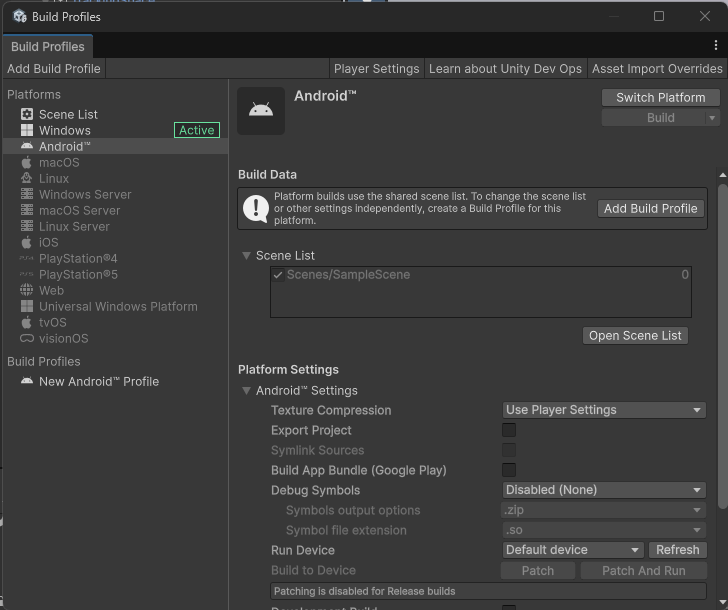Click the visionOS headset icon
The image size is (728, 610).
point(26,338)
